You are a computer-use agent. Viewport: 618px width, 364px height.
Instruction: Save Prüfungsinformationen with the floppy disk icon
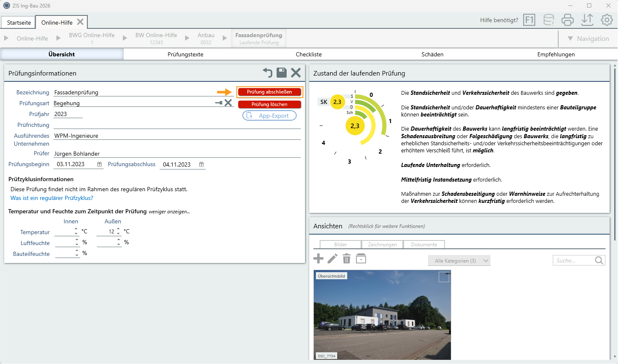point(282,73)
